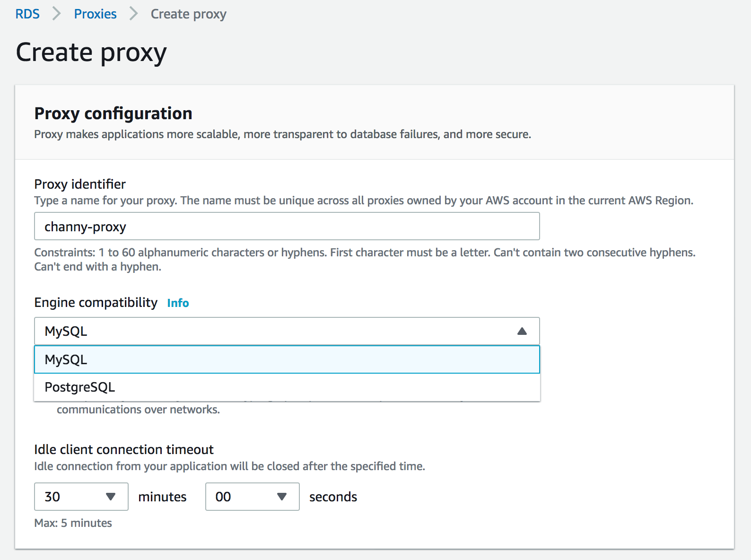Click the Proxy configuration section heading
Image resolution: width=751 pixels, height=560 pixels.
coord(113,114)
